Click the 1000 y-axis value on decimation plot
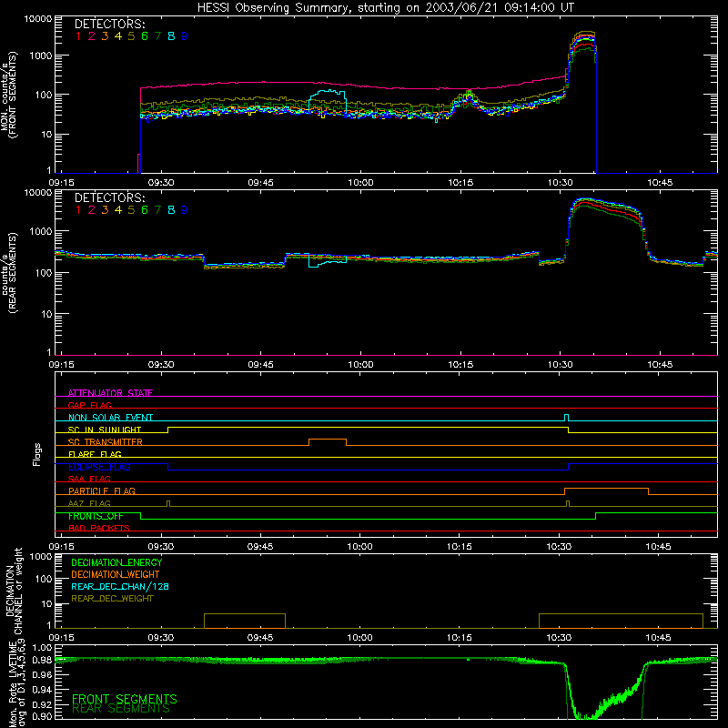The image size is (728, 728). click(x=41, y=556)
